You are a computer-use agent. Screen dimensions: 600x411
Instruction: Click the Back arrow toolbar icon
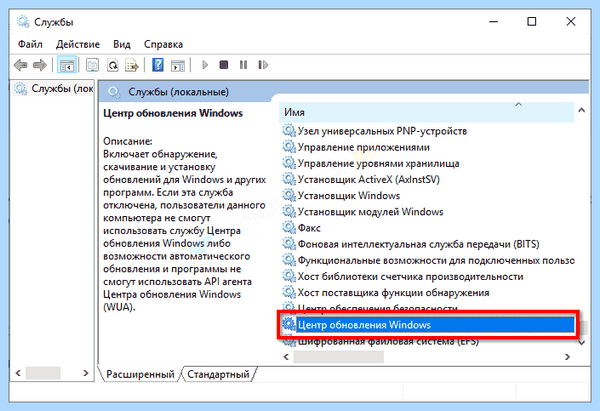pyautogui.click(x=21, y=65)
